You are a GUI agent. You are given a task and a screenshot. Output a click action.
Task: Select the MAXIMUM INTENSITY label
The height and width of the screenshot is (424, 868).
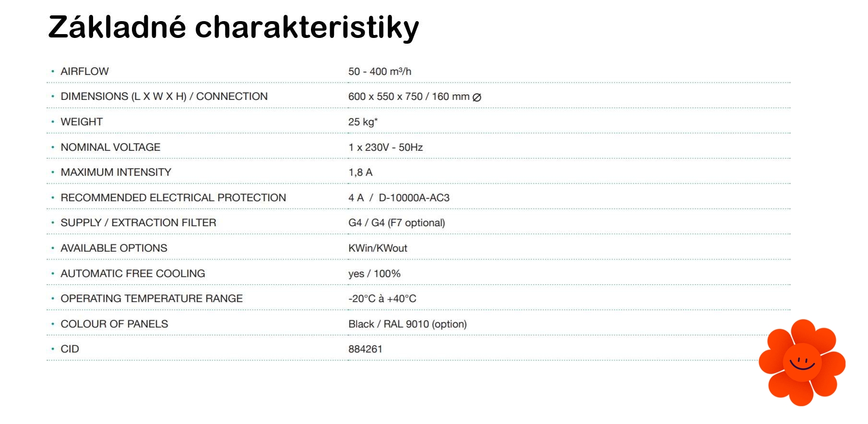coord(116,172)
